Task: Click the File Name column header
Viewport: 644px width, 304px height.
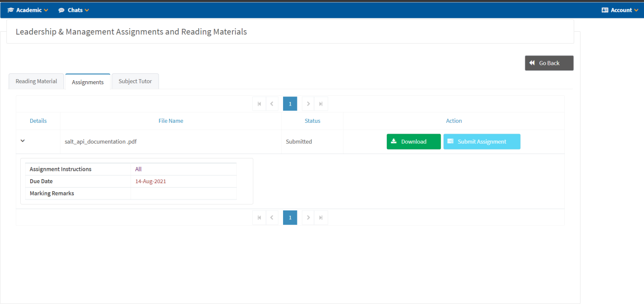Action: point(171,121)
